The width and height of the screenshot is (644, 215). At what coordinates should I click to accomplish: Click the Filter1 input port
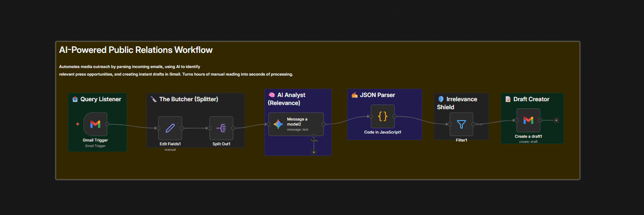(450, 124)
